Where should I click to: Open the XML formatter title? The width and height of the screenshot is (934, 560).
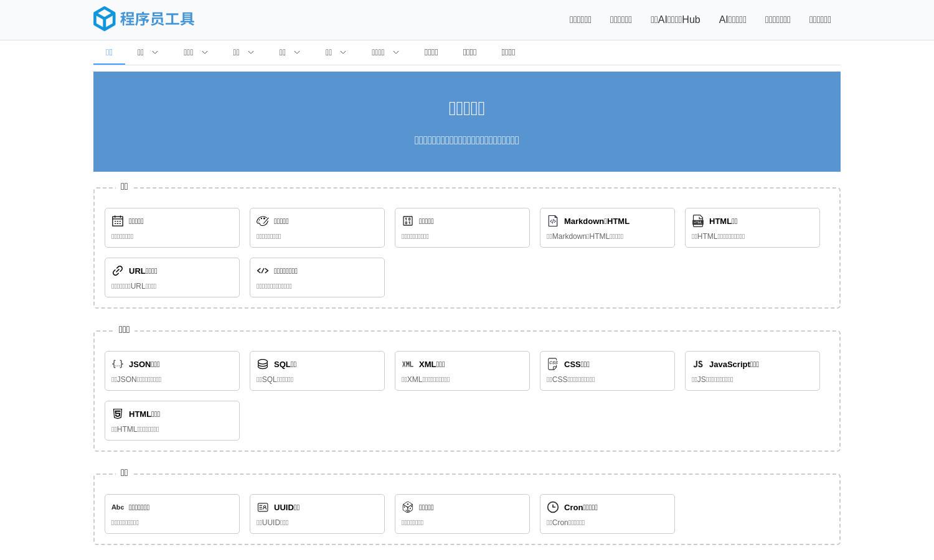click(x=432, y=364)
